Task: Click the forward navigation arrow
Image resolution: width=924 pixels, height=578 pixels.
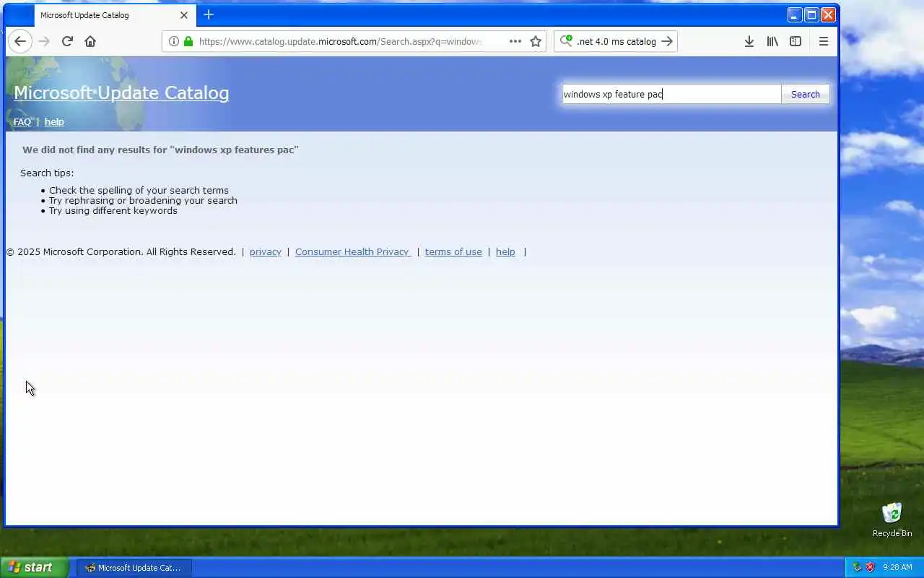Action: click(x=44, y=41)
